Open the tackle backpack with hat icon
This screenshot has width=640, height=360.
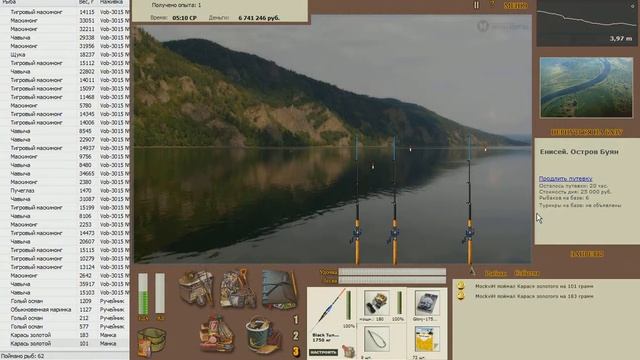coord(196,288)
